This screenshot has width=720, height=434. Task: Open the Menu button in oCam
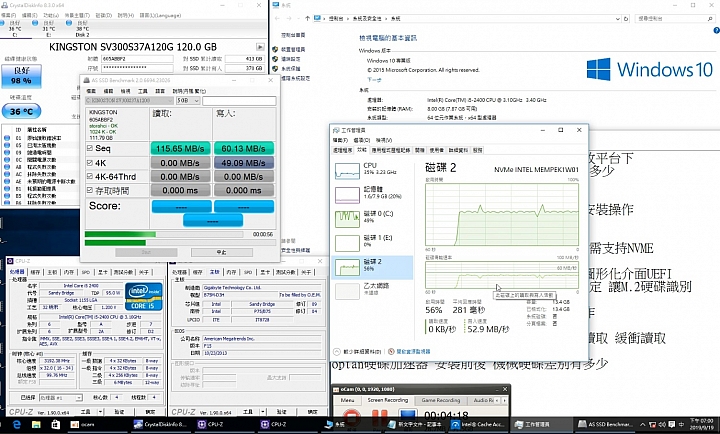[347, 400]
